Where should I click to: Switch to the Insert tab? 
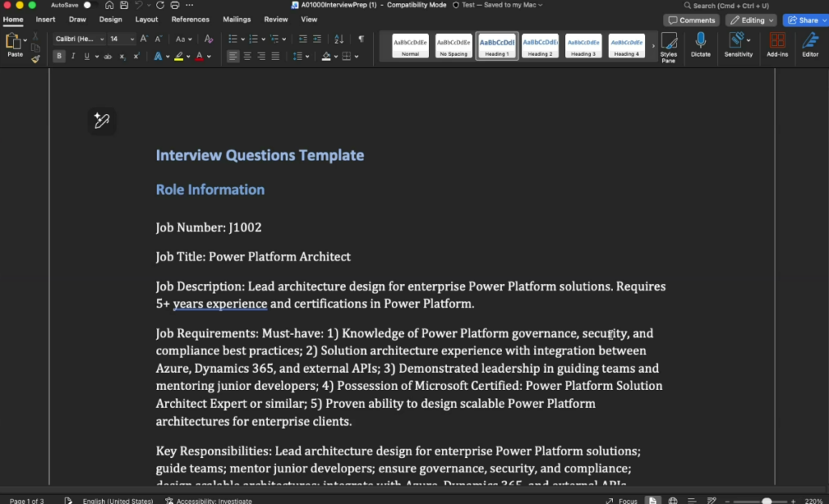coord(45,19)
